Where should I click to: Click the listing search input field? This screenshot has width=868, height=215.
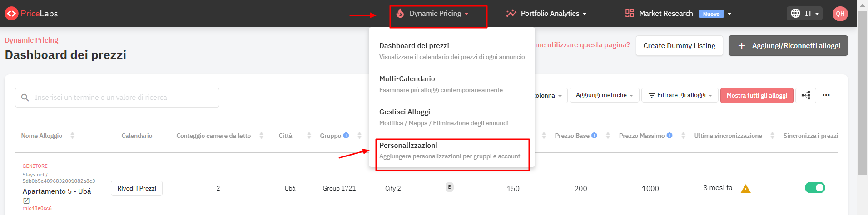(117, 98)
